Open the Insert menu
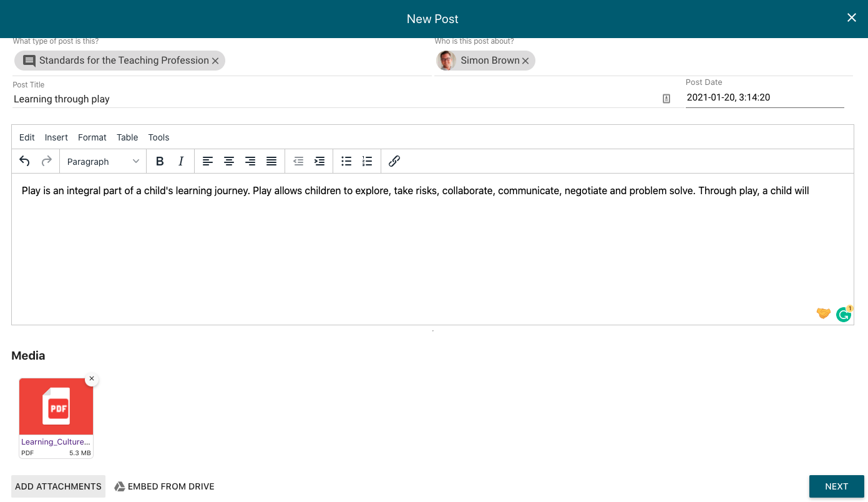The width and height of the screenshot is (868, 502). pos(56,137)
